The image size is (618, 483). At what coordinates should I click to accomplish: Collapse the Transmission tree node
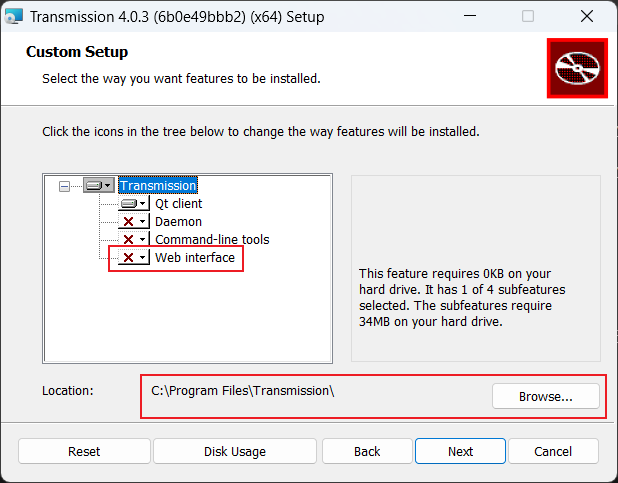point(64,186)
